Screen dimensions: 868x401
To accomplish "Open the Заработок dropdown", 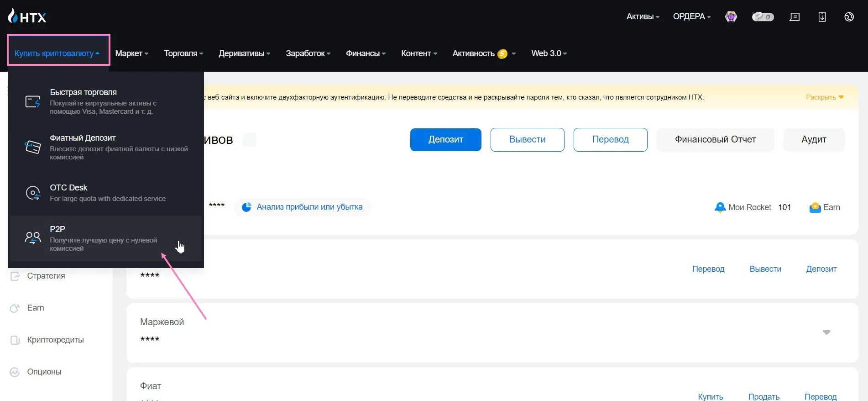I will [308, 53].
